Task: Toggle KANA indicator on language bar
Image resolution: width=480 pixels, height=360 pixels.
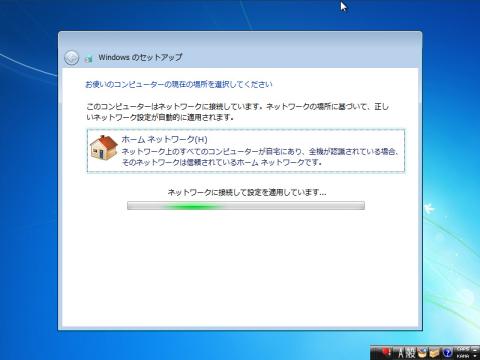Action: pyautogui.click(x=463, y=356)
